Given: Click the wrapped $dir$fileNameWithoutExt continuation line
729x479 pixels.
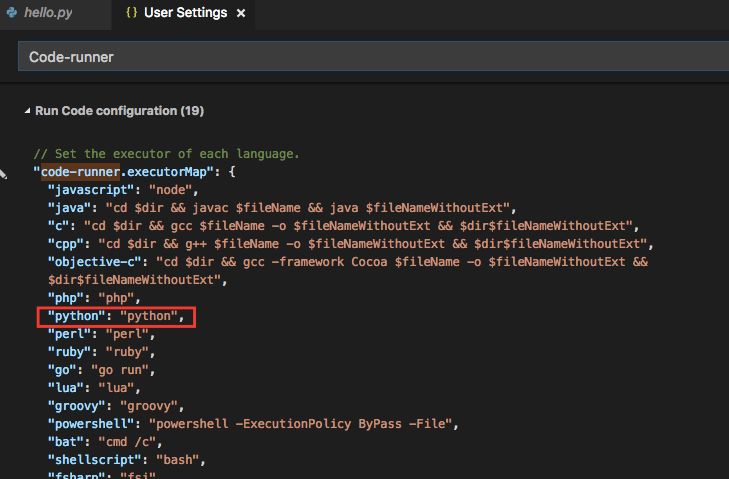Looking at the screenshot, I should [137, 280].
